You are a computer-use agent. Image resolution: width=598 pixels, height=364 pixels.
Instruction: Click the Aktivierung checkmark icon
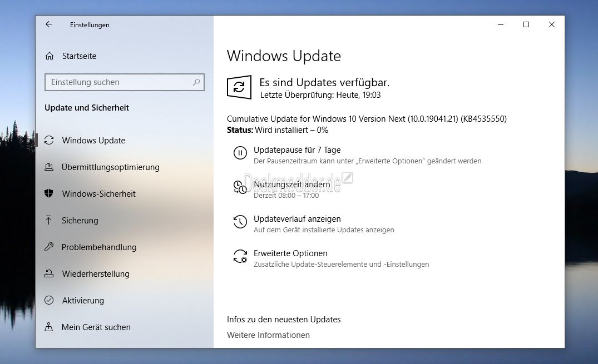49,300
